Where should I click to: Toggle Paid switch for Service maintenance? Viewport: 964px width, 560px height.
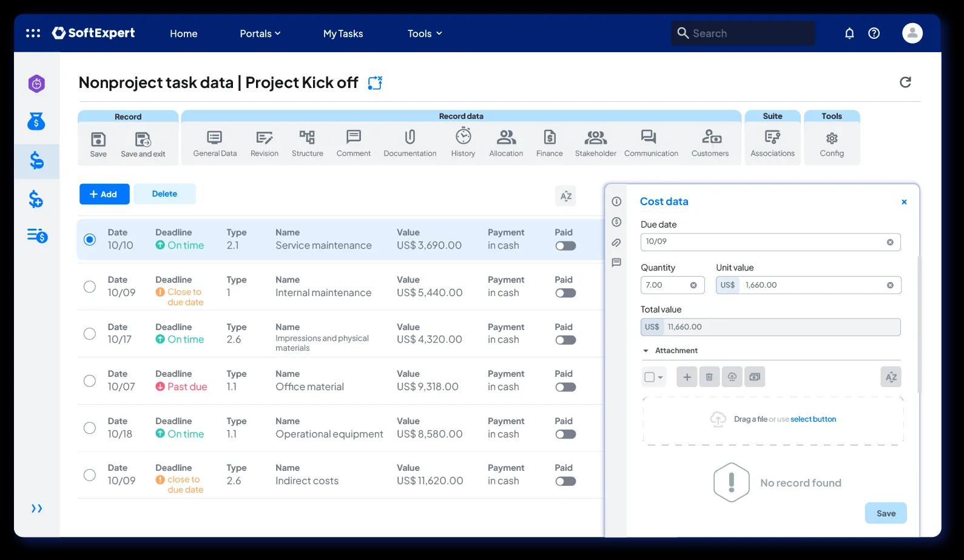coord(565,246)
